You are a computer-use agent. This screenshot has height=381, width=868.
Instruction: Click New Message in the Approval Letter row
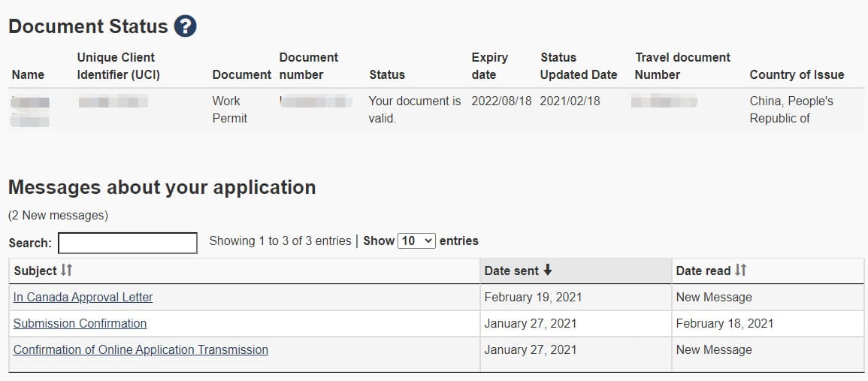(714, 297)
